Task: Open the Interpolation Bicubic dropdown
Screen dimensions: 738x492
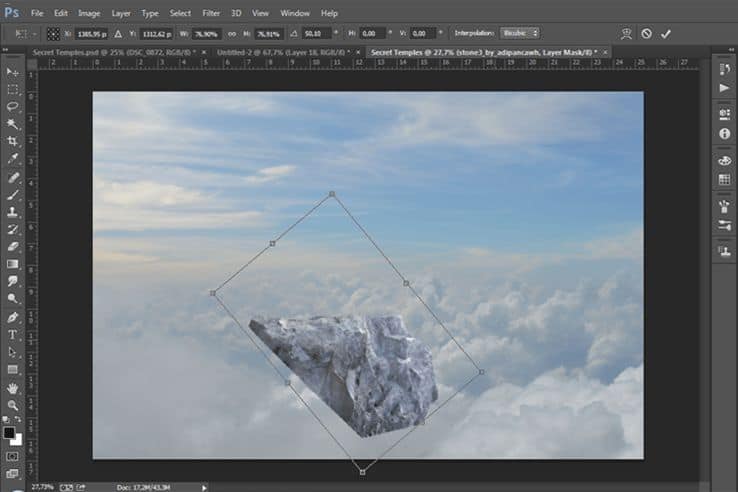Action: (x=520, y=33)
